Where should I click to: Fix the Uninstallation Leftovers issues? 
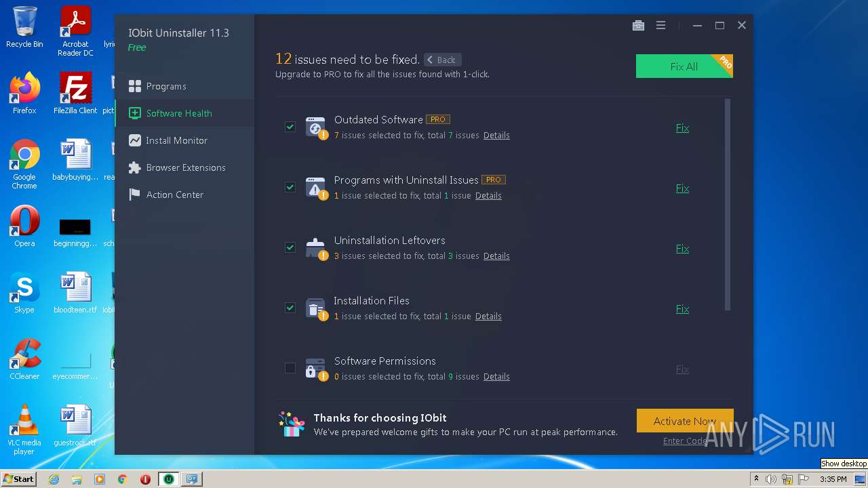click(x=682, y=248)
